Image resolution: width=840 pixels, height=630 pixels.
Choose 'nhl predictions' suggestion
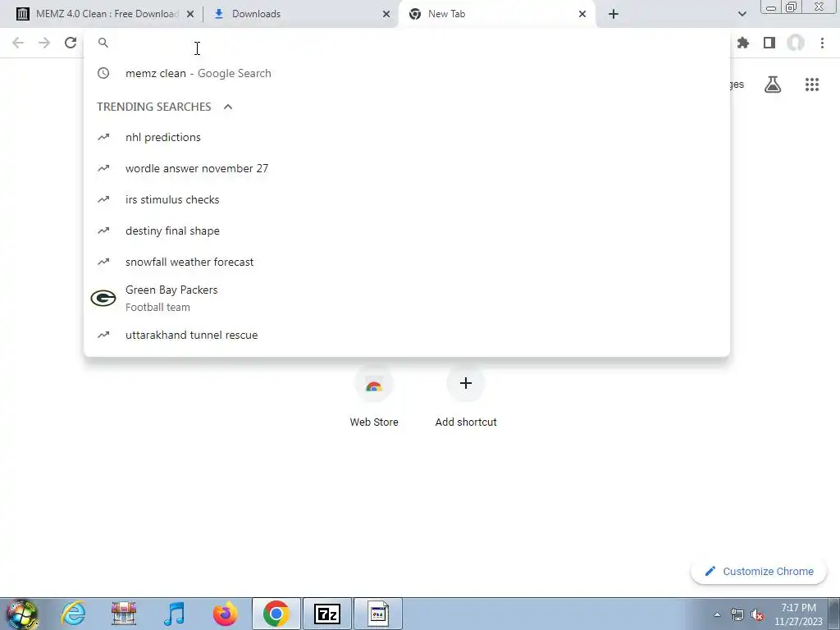coord(407,137)
